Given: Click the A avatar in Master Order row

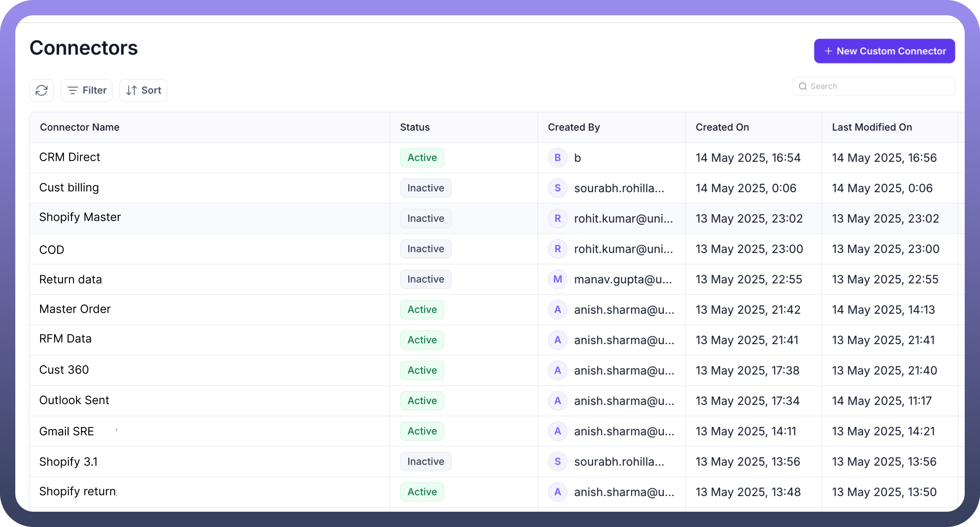Looking at the screenshot, I should pos(558,310).
